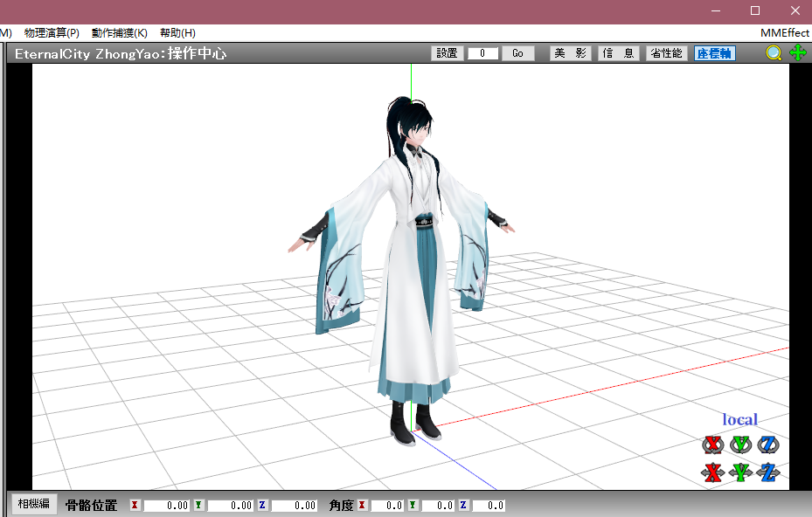Toggle the 座標軸 axis display button
Screen dimensions: 812x517
[x=714, y=53]
